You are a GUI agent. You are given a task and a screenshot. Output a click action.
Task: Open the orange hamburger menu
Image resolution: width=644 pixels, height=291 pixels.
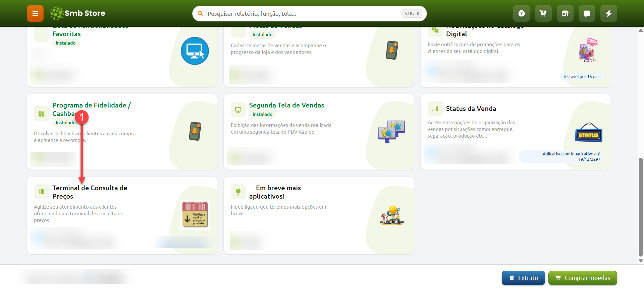tap(35, 13)
